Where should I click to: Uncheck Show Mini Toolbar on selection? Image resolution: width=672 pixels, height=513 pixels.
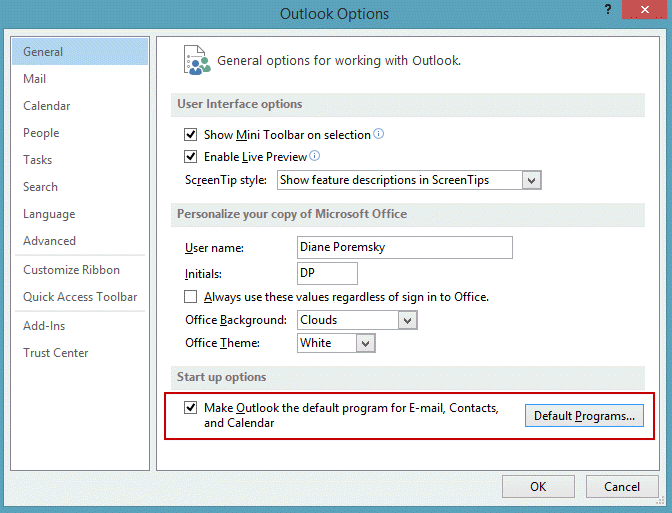click(191, 135)
